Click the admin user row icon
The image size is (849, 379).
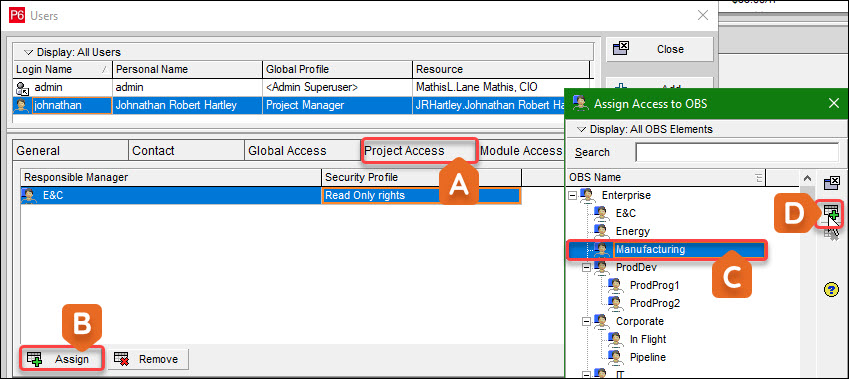point(22,87)
